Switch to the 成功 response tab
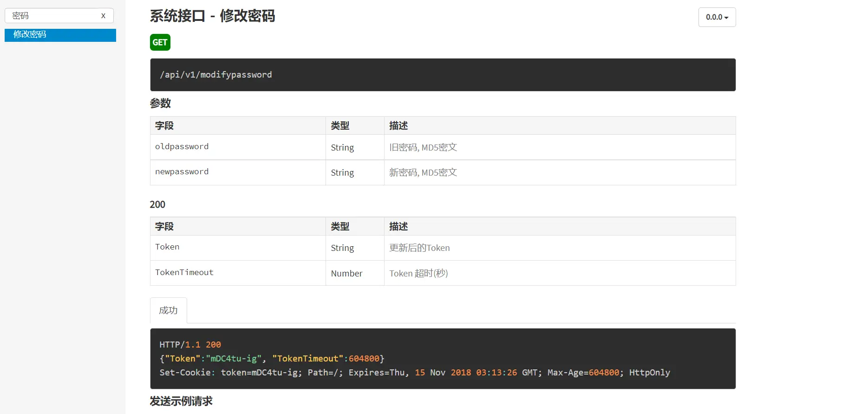This screenshot has height=414, width=868. pyautogui.click(x=168, y=310)
